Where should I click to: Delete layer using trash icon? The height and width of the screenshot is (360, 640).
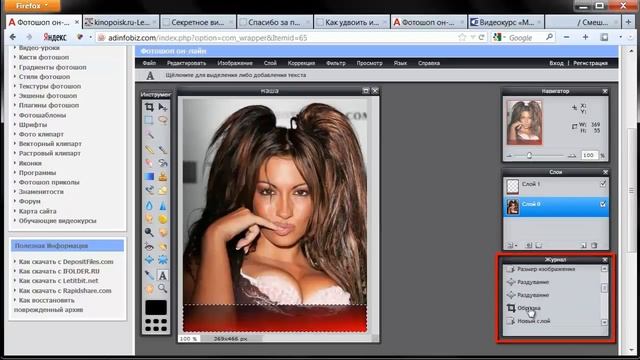coord(594,245)
